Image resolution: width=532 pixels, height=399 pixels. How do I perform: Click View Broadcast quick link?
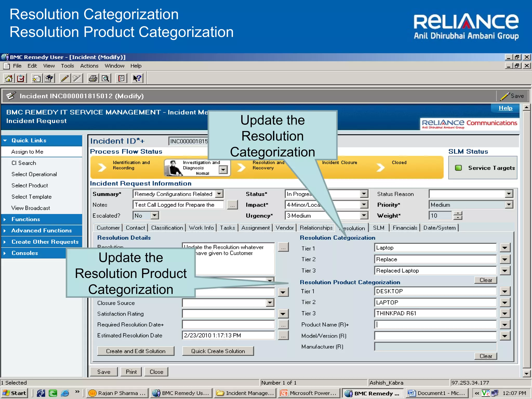(x=31, y=208)
